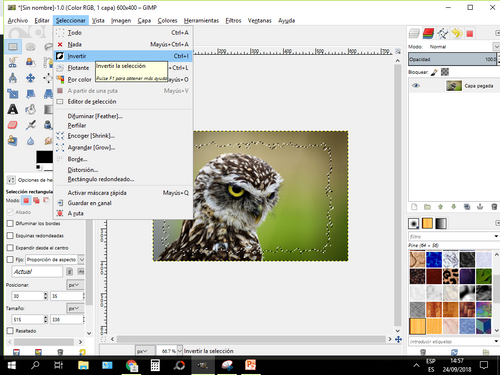
Task: Select the Scale tool
Action: tap(13, 94)
